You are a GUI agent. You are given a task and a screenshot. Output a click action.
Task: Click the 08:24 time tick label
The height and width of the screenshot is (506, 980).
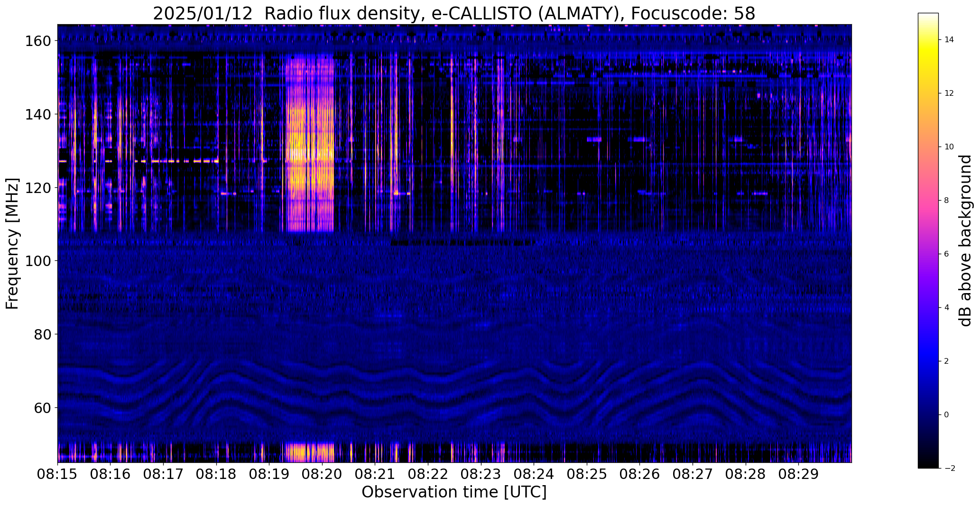tap(534, 474)
